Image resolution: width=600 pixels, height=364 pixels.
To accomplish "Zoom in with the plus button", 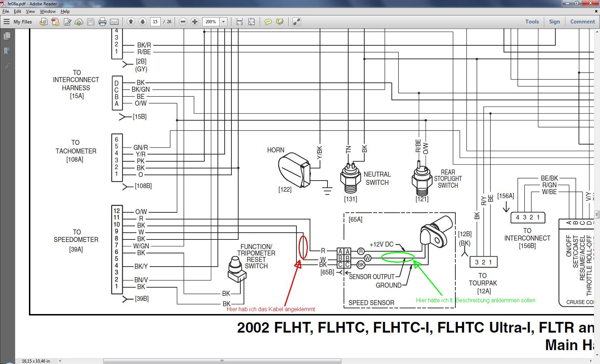I will pyautogui.click(x=195, y=22).
